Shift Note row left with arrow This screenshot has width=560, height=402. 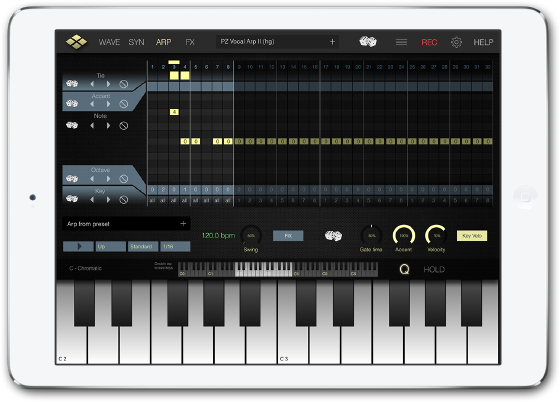[x=92, y=126]
